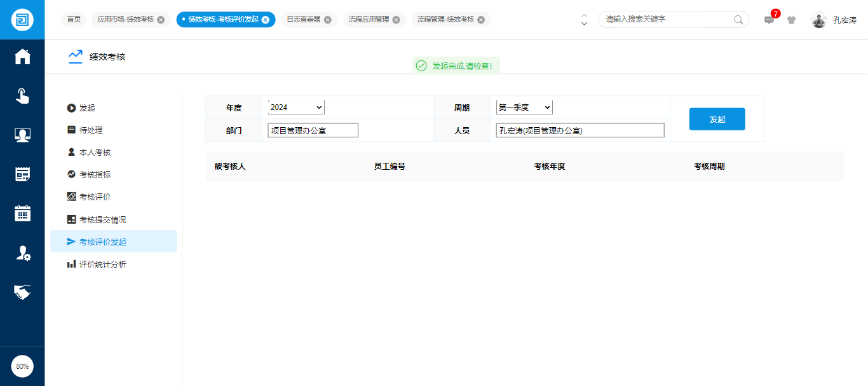Click the 部门 input field
Image resolution: width=868 pixels, height=386 pixels.
pyautogui.click(x=313, y=130)
